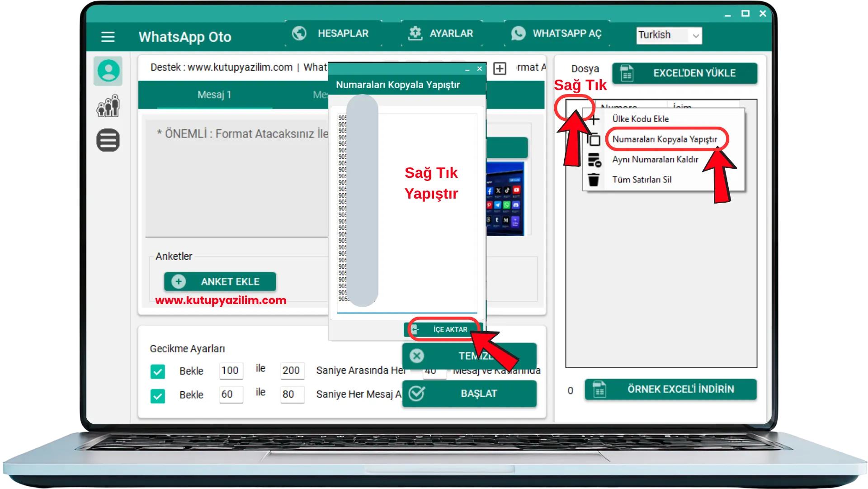
Task: Click the ANKET EKLE button
Action: point(220,282)
